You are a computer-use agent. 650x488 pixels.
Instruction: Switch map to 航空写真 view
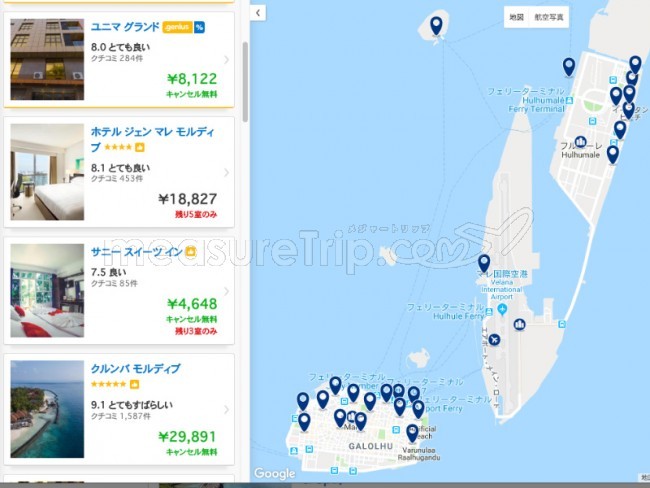(549, 17)
